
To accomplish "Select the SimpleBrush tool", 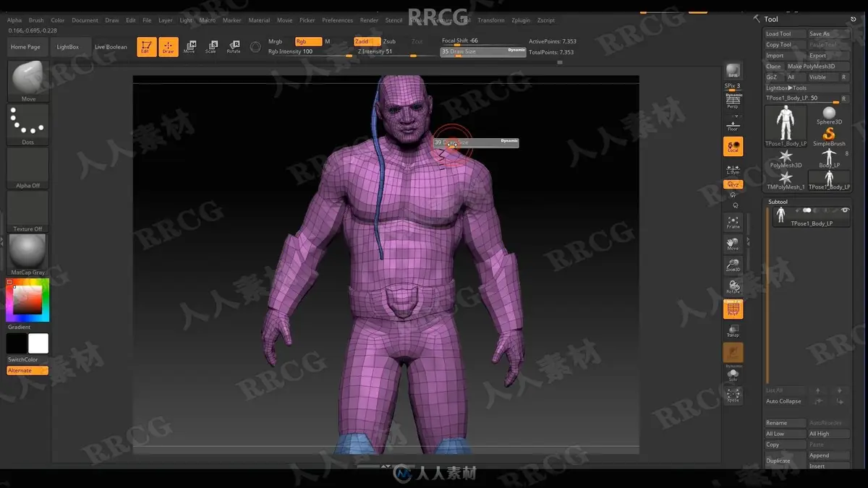I will click(829, 136).
